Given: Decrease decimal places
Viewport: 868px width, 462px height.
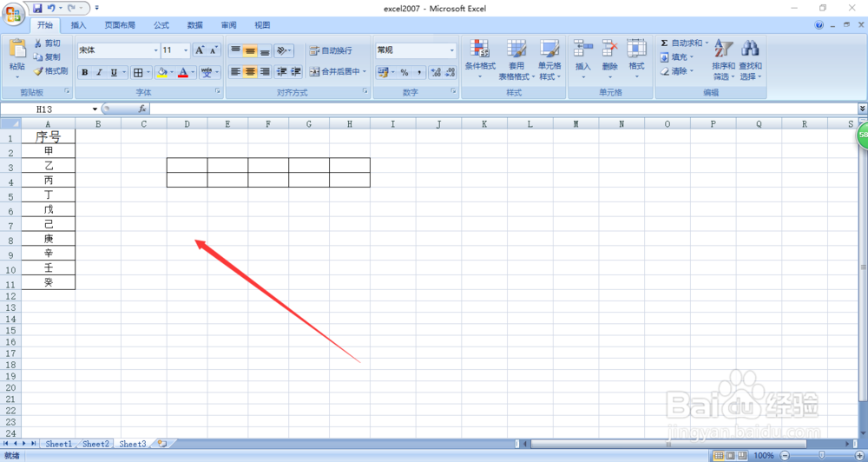Looking at the screenshot, I should pos(450,72).
